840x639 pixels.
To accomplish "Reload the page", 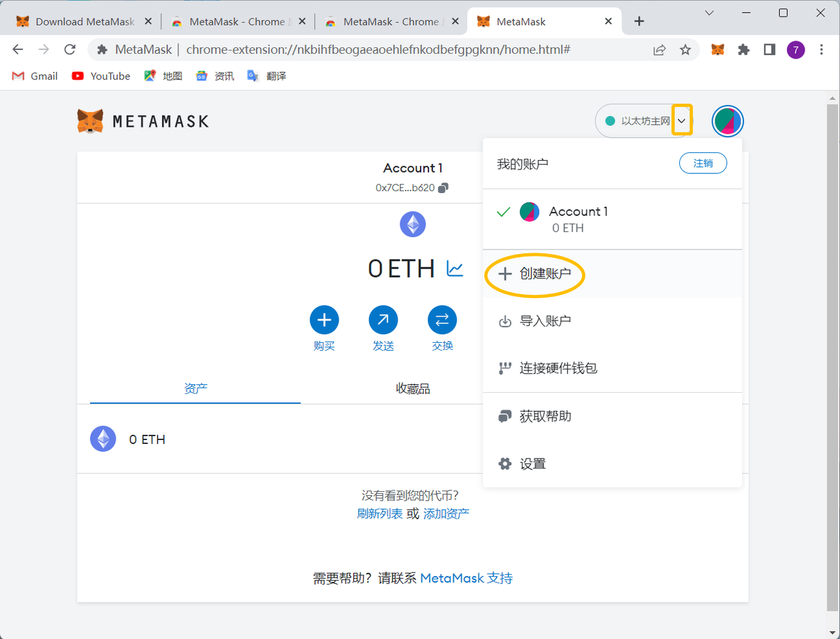I will tap(70, 49).
